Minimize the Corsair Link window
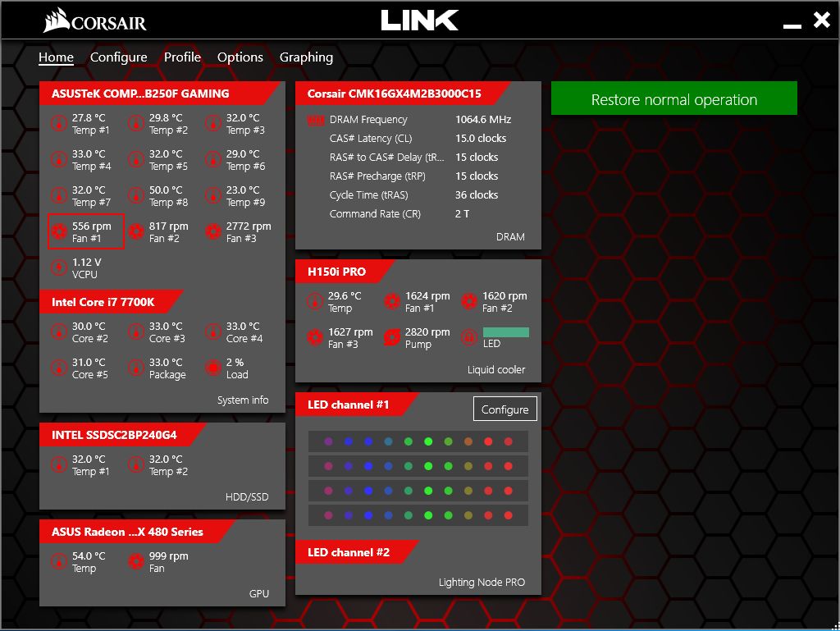This screenshot has width=840, height=631. pos(792,25)
